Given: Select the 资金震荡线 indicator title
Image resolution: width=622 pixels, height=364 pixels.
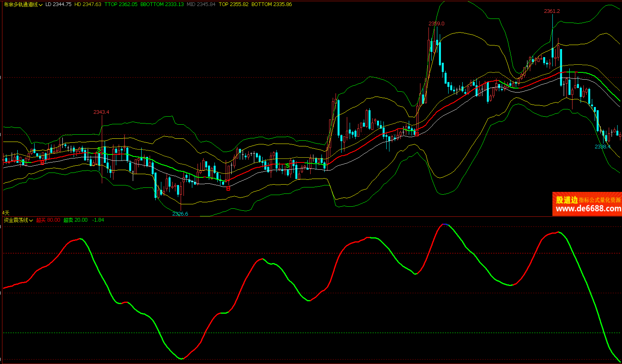Looking at the screenshot, I should [x=16, y=220].
